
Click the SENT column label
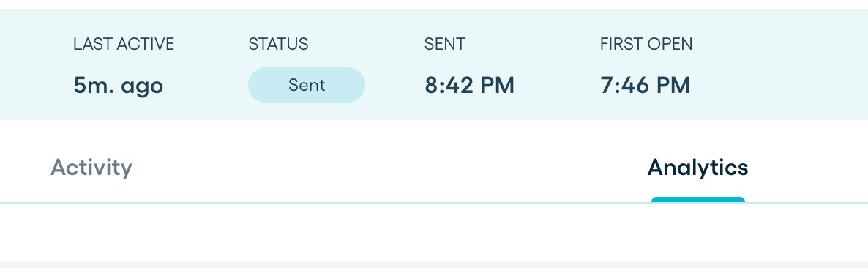pos(444,44)
